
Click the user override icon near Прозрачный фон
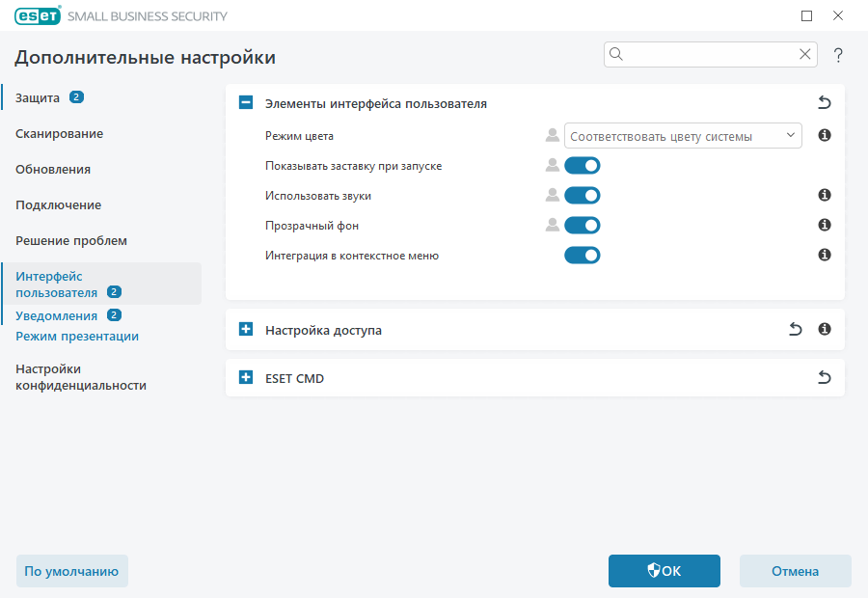552,225
